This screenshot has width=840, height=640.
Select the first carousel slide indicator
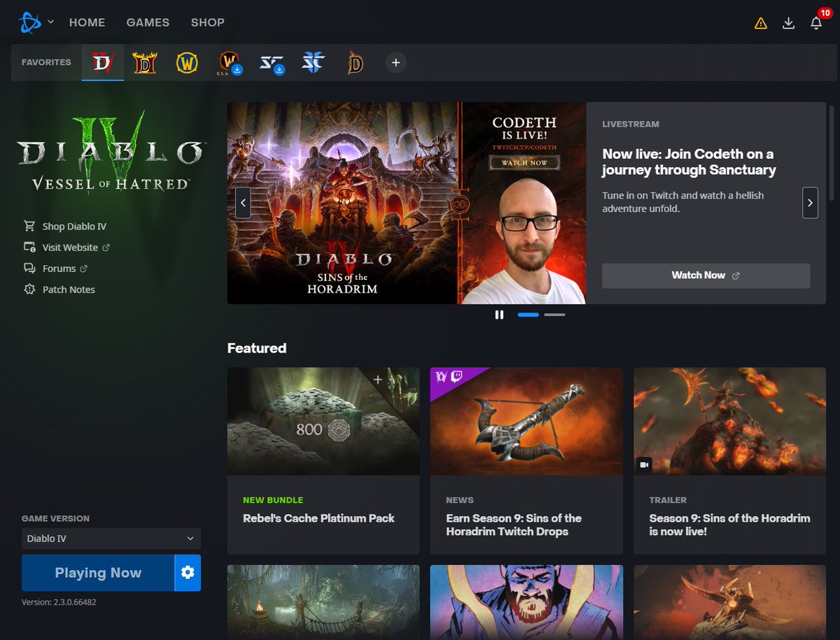pyautogui.click(x=528, y=315)
